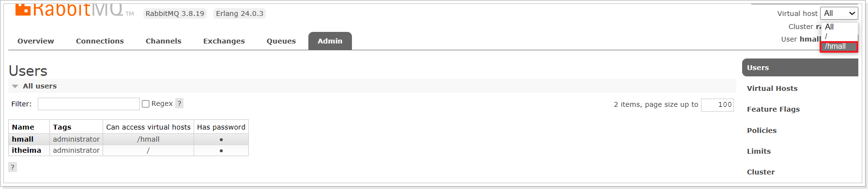
Task: Open user itheima details link
Action: click(27, 150)
